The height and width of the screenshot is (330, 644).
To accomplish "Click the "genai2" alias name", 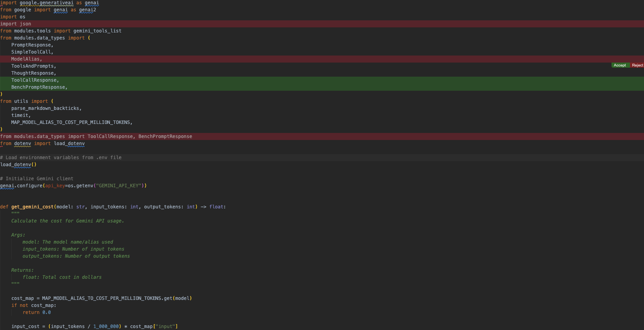I will pos(88,10).
